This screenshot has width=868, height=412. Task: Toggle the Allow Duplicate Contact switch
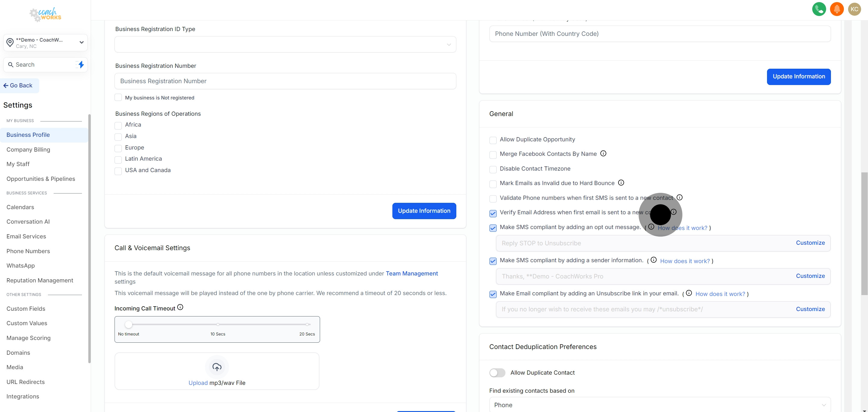click(x=497, y=373)
